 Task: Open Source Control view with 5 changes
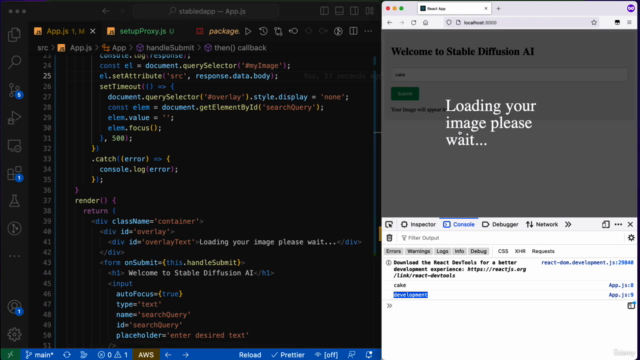pyautogui.click(x=15, y=91)
